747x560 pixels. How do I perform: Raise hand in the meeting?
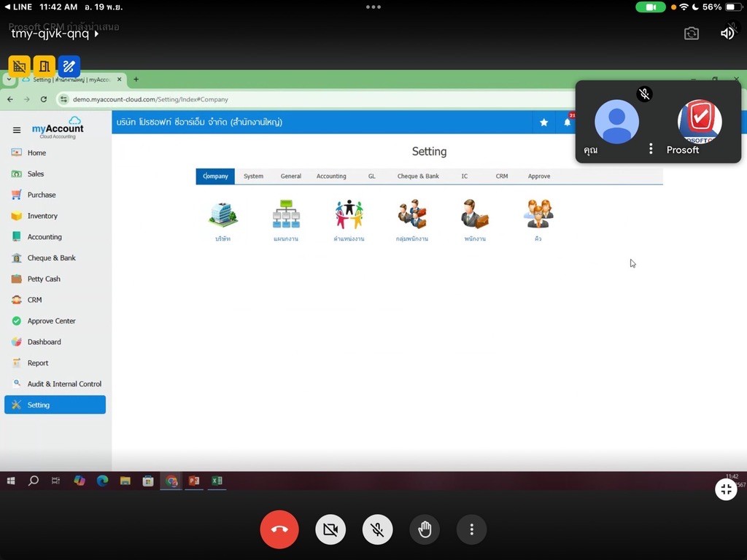coord(425,529)
